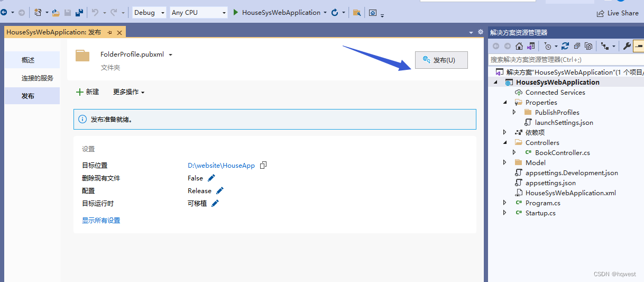Open the 显示所有设置 link
Viewport: 644px width, 282px height.
tap(101, 221)
